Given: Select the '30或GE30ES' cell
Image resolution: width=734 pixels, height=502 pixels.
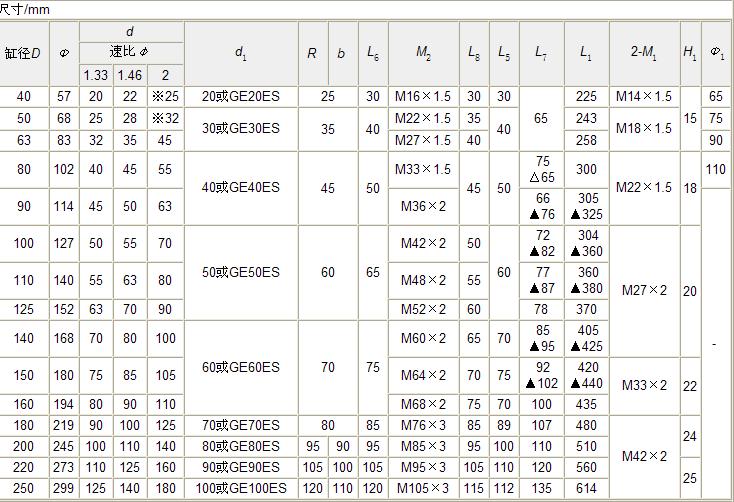Looking at the screenshot, I should click(241, 129).
